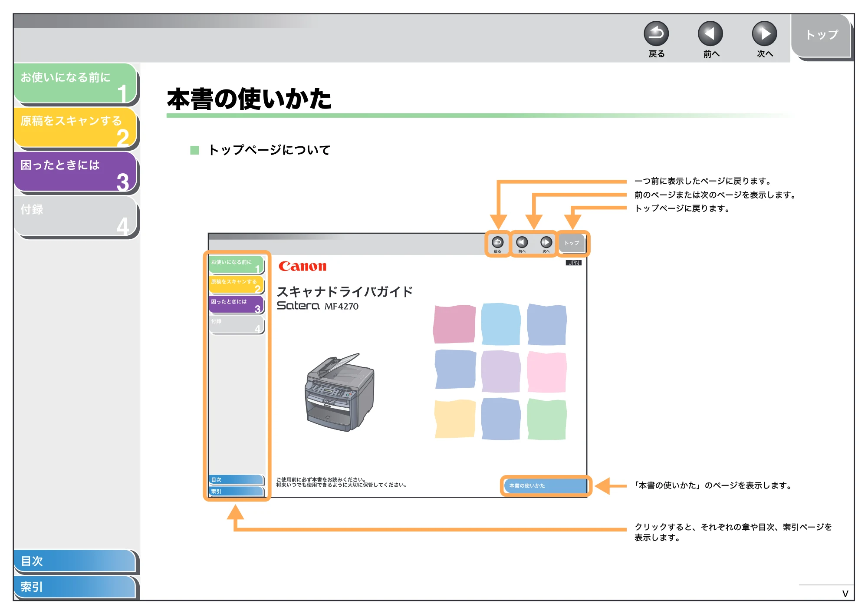Click the small 戻る icon in illustration
The width and height of the screenshot is (868, 614).
pyautogui.click(x=497, y=242)
